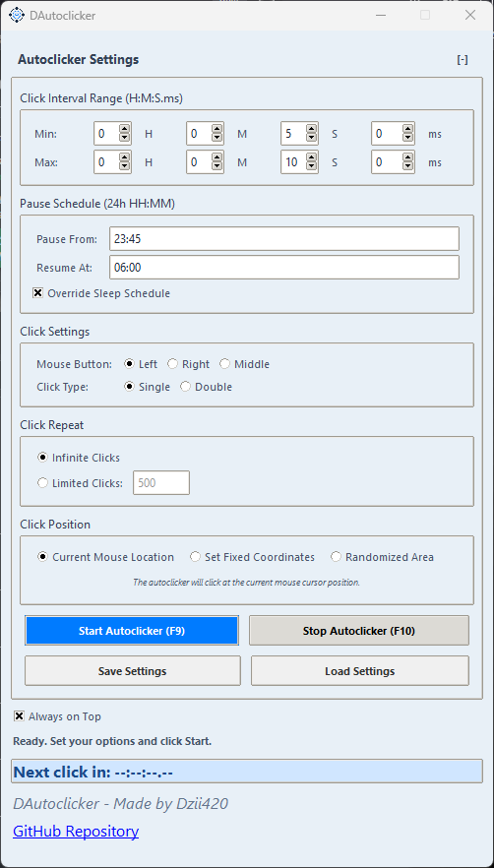Increase the Min seconds value
494x868 pixels.
(312, 130)
